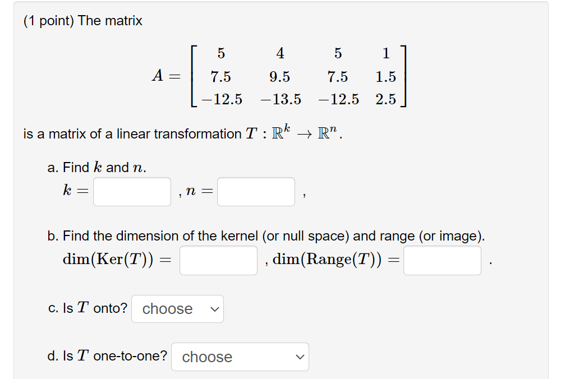Click the matrix entry 9.5
This screenshot has height=379, width=588.
pos(279,76)
